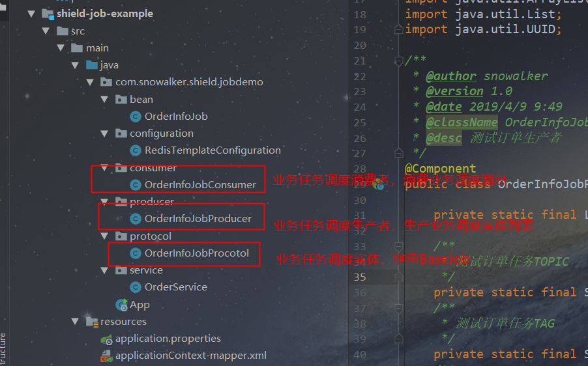Click the application.properties Spring config icon

(x=106, y=339)
